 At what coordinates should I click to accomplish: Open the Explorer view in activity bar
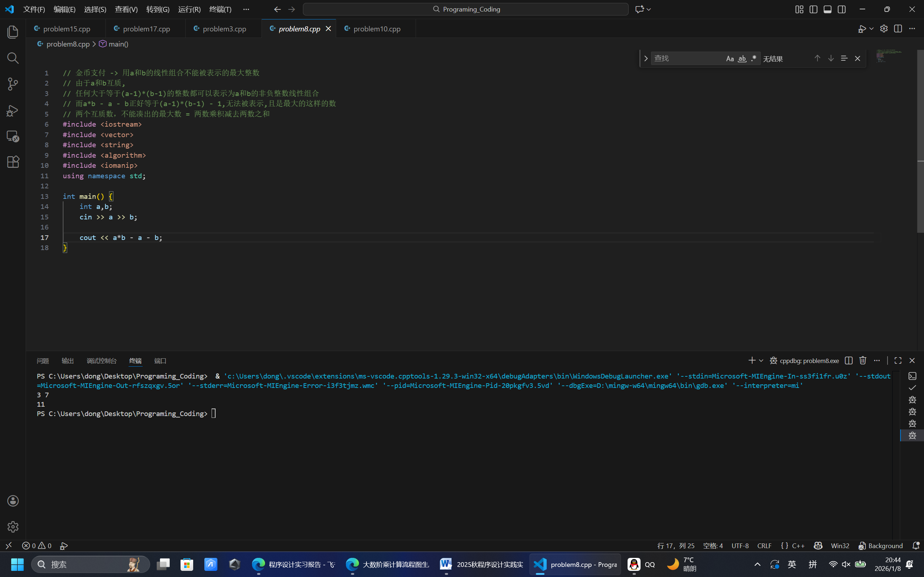click(x=13, y=32)
